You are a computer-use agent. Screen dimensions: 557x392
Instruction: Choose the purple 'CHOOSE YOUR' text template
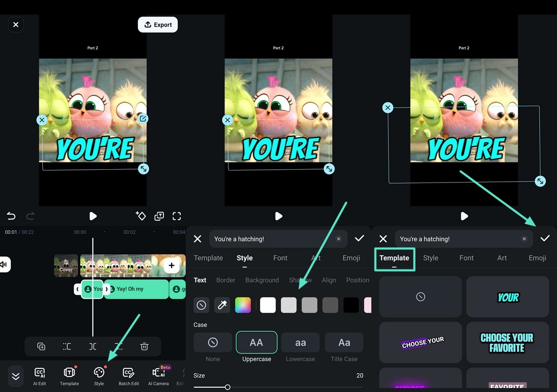(x=420, y=343)
